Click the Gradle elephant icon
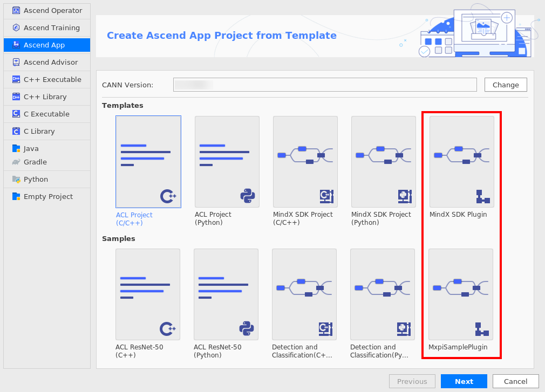 (x=16, y=162)
